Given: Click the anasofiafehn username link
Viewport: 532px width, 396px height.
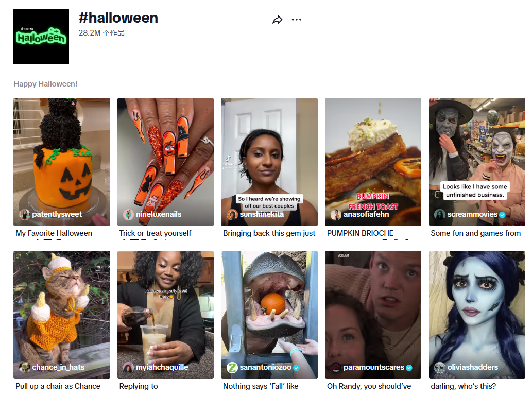Looking at the screenshot, I should tap(366, 215).
